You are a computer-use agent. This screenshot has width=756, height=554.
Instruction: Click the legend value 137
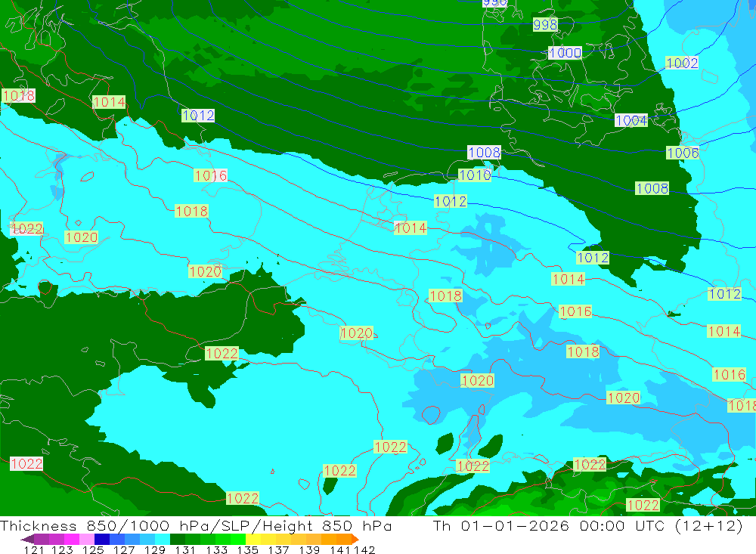pyautogui.click(x=278, y=549)
